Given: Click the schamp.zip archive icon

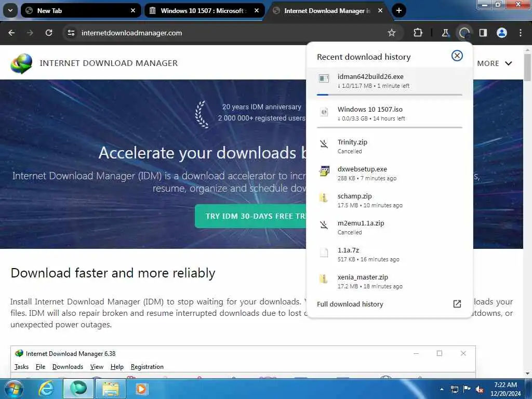Looking at the screenshot, I should [x=324, y=198].
